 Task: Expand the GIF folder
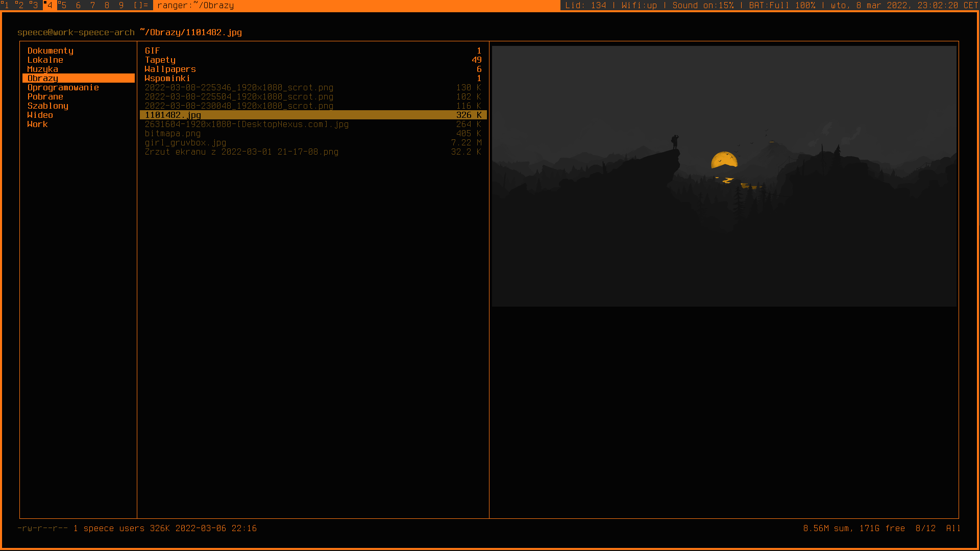[x=152, y=51]
